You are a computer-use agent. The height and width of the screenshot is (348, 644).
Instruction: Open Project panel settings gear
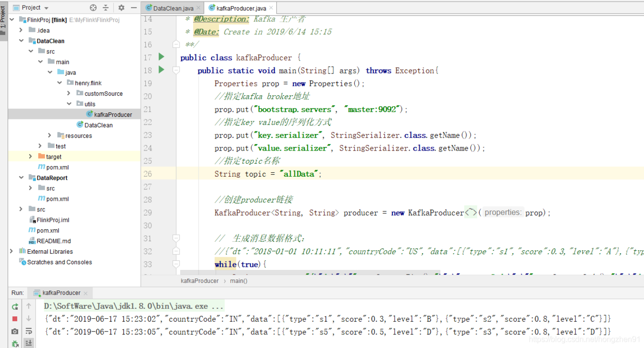coord(121,8)
